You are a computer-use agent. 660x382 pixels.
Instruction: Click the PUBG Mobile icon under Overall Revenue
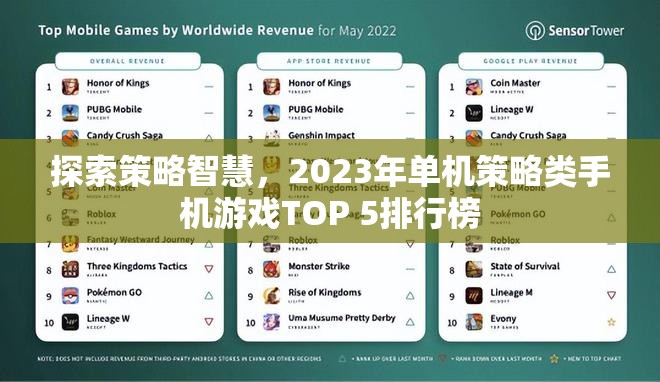point(70,113)
